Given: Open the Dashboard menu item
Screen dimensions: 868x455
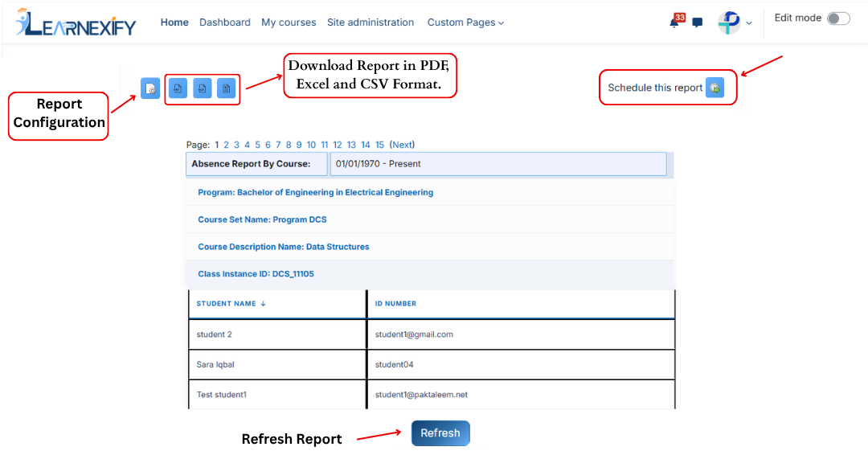Looking at the screenshot, I should [x=225, y=23].
